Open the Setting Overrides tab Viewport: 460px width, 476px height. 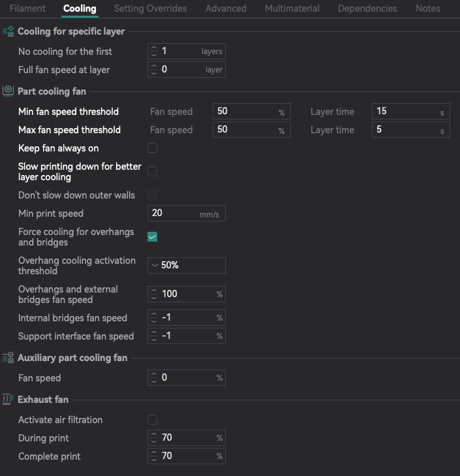(150, 8)
